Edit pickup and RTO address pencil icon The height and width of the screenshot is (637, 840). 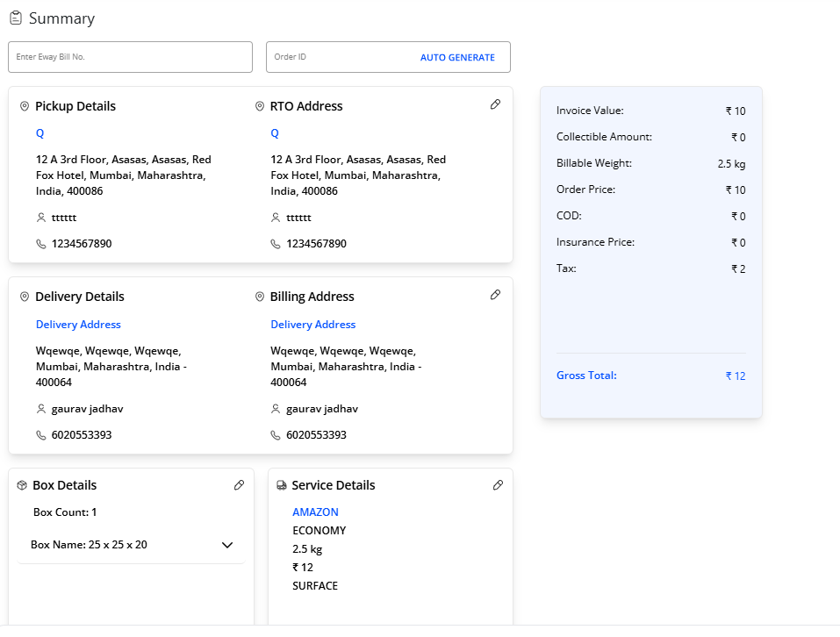click(496, 104)
